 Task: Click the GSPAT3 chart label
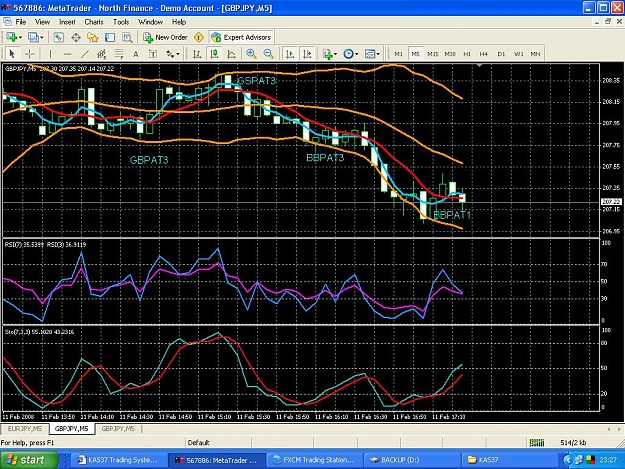[256, 81]
